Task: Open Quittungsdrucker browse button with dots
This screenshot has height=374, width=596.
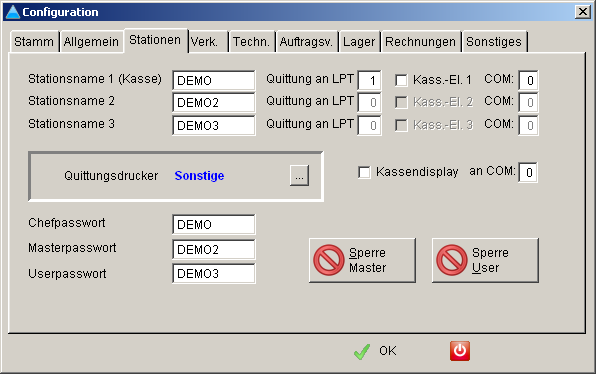Action: click(300, 176)
